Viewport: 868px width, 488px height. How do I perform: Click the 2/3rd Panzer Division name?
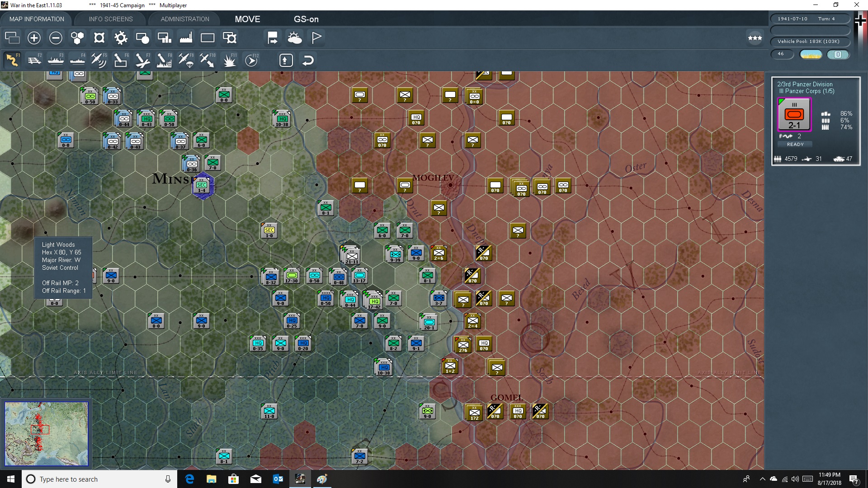click(805, 84)
